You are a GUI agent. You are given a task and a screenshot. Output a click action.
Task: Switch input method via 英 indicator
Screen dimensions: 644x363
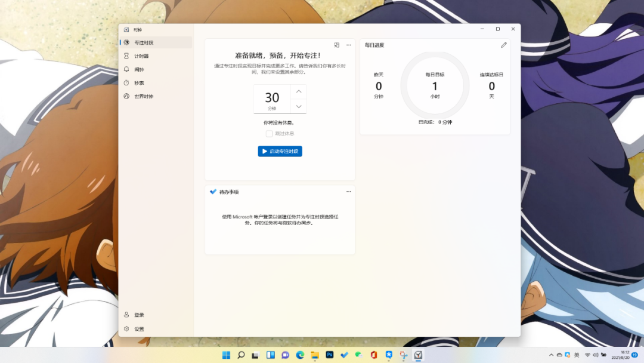tap(577, 355)
